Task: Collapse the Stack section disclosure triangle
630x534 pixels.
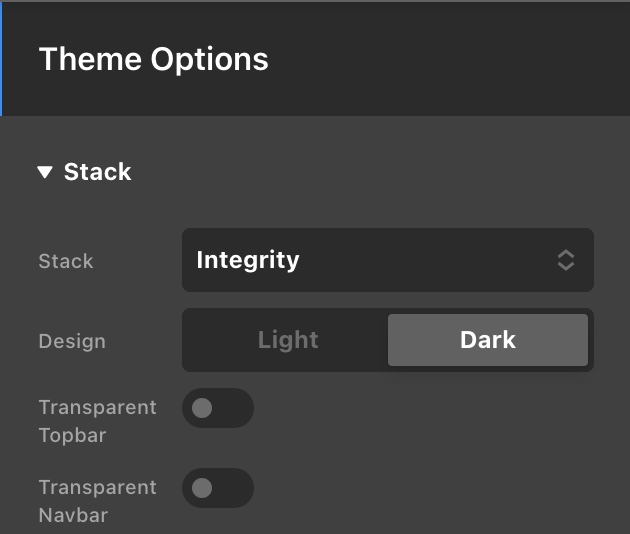Action: (x=45, y=172)
